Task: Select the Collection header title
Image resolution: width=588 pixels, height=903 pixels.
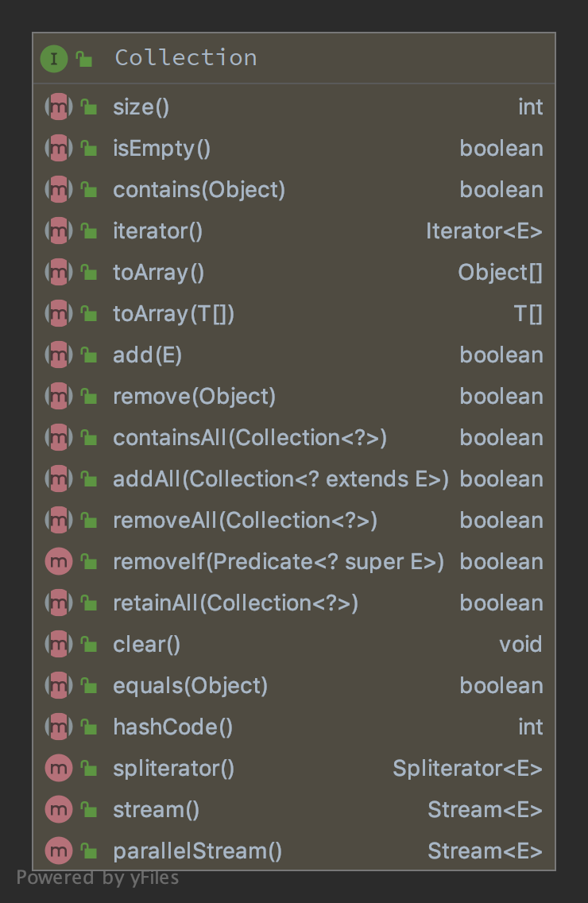Action: pyautogui.click(x=186, y=58)
